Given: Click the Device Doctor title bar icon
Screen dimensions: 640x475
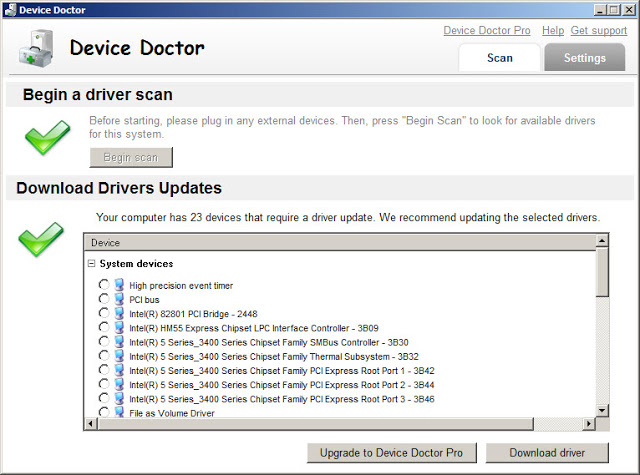Looking at the screenshot, I should [10, 10].
